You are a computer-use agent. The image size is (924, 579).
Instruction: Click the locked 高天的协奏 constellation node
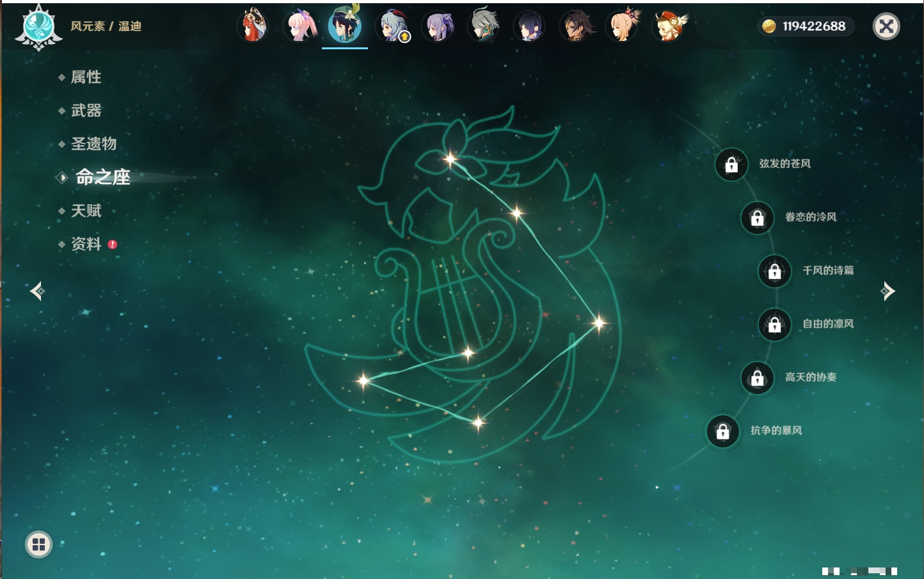click(758, 378)
